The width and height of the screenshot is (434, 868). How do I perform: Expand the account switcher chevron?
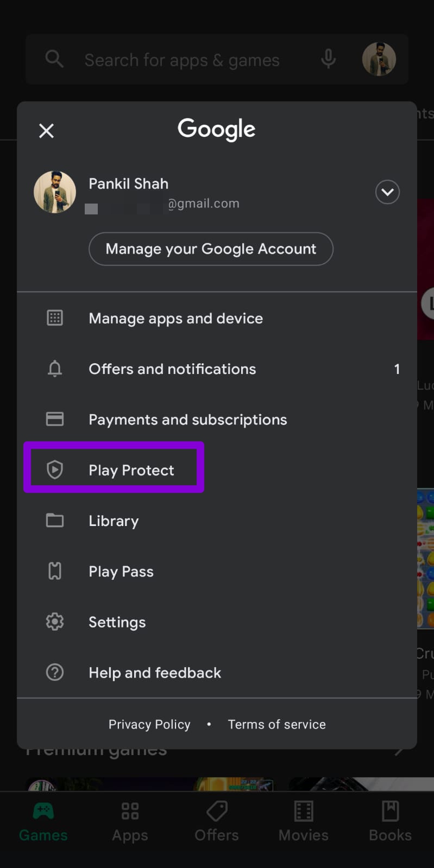(387, 192)
